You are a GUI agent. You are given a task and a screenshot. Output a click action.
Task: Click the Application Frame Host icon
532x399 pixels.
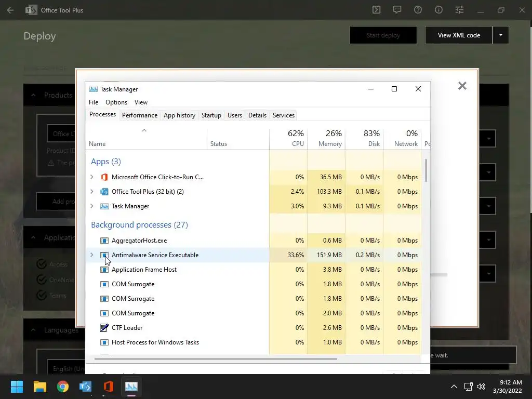(x=104, y=270)
